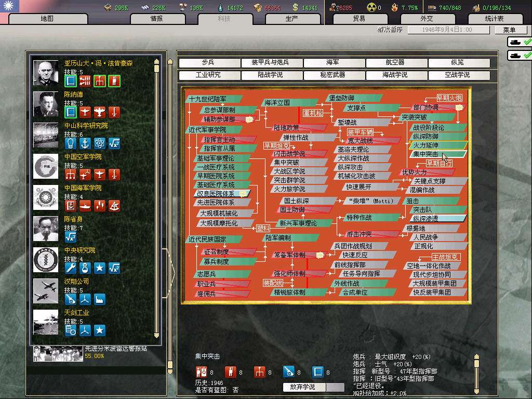The height and width of the screenshot is (399, 532).
Task: Click the flask icon under 中央研究院
Action: click(85, 268)
